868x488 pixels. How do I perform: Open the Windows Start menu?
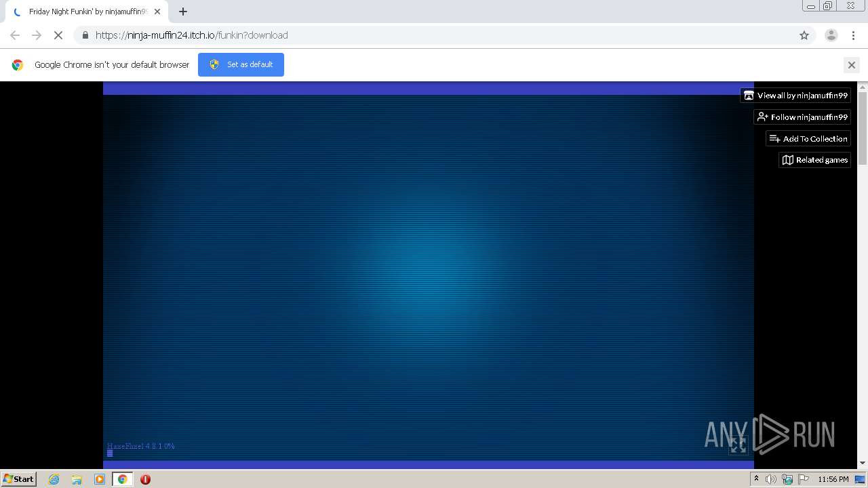click(19, 479)
